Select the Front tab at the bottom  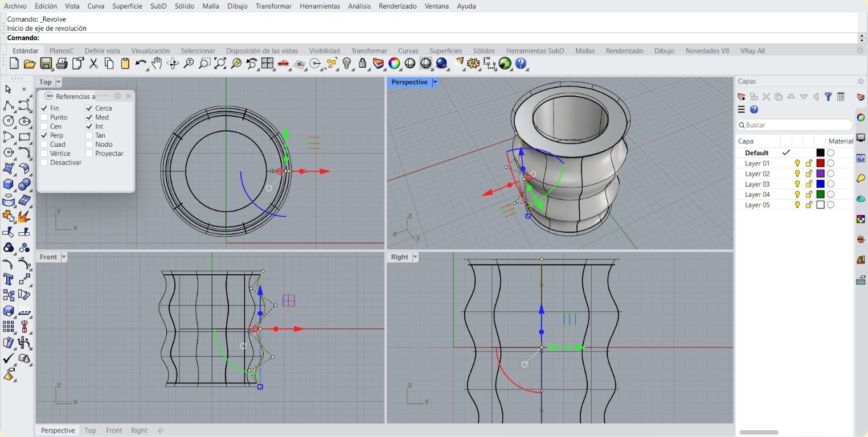[x=114, y=431]
